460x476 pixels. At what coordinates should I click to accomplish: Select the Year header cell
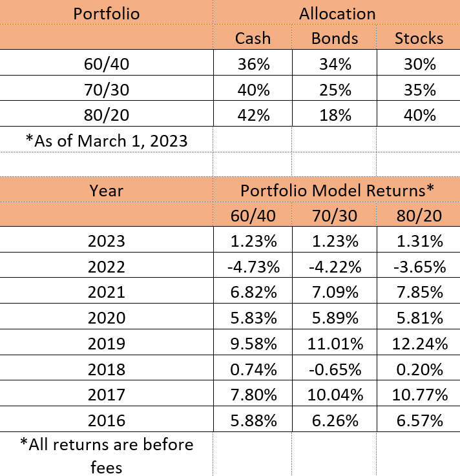(107, 191)
